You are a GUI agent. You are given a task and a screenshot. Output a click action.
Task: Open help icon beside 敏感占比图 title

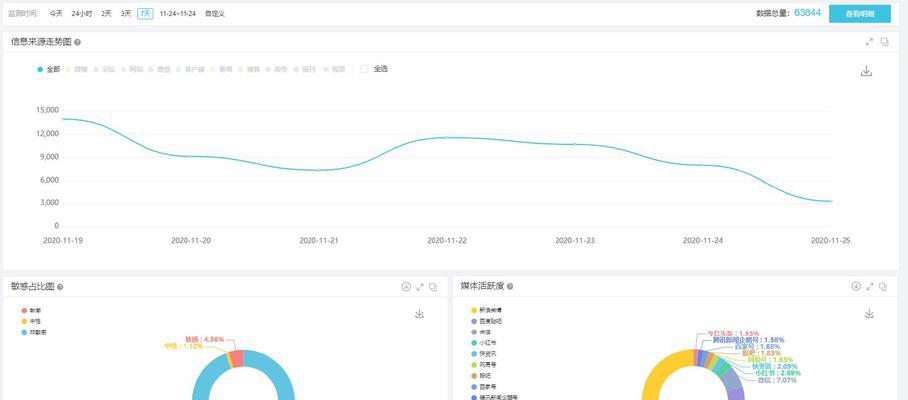60,287
